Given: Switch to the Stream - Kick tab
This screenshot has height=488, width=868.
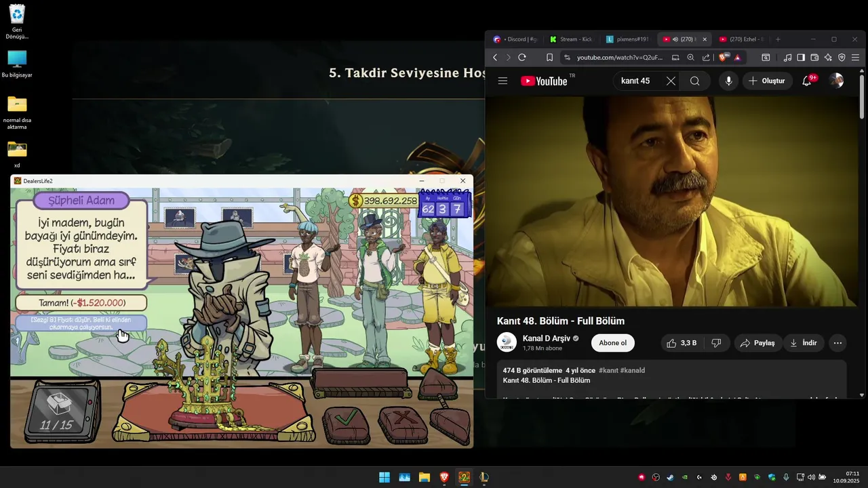Looking at the screenshot, I should pyautogui.click(x=571, y=39).
